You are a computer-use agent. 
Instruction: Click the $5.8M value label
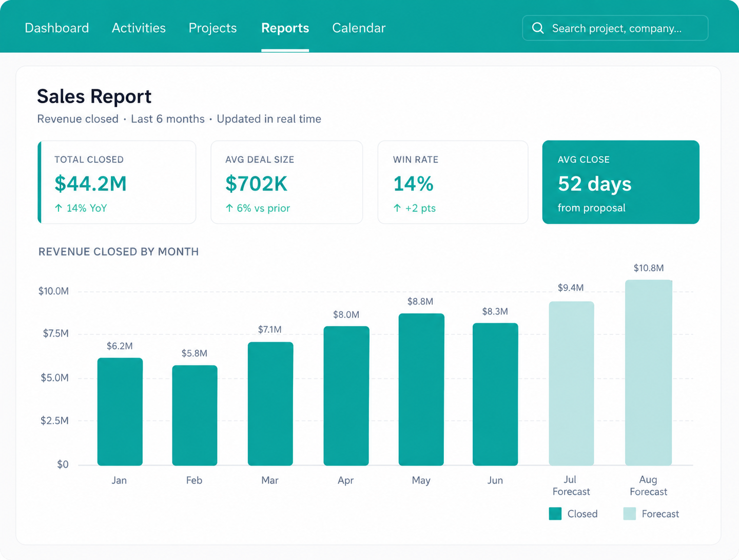pyautogui.click(x=195, y=353)
